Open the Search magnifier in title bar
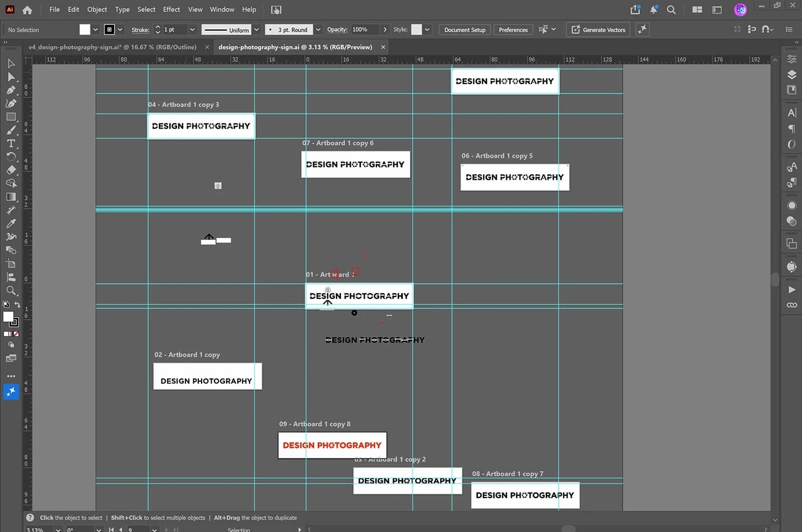Screen dimensions: 802x532 (x=672, y=9)
